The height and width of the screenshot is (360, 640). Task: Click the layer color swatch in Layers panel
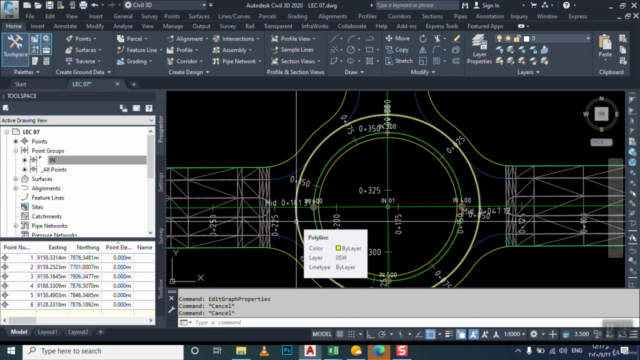pyautogui.click(x=527, y=39)
